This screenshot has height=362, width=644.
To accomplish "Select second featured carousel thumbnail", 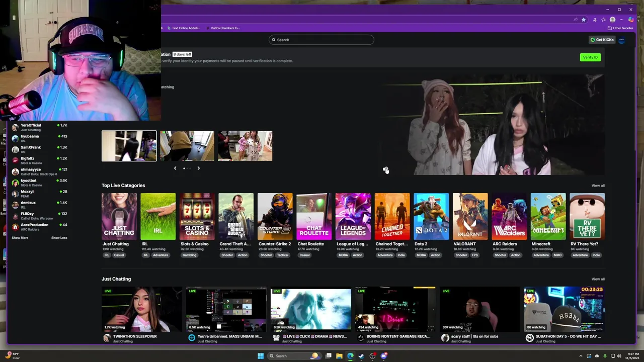I will (187, 146).
